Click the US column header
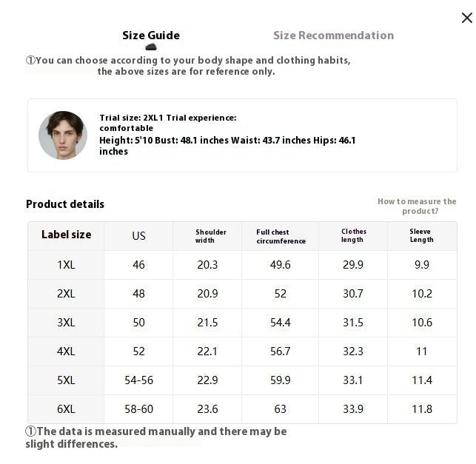The height and width of the screenshot is (464, 476). point(138,235)
